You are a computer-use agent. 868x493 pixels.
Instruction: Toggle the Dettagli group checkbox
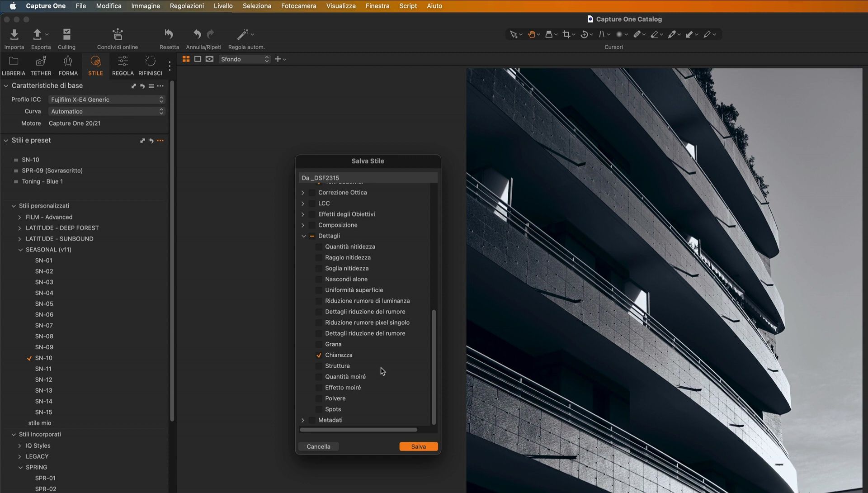[x=312, y=236]
